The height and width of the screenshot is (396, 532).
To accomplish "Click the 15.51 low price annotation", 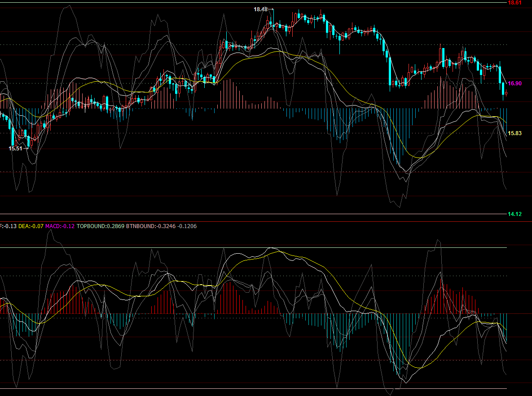I will pyautogui.click(x=16, y=149).
